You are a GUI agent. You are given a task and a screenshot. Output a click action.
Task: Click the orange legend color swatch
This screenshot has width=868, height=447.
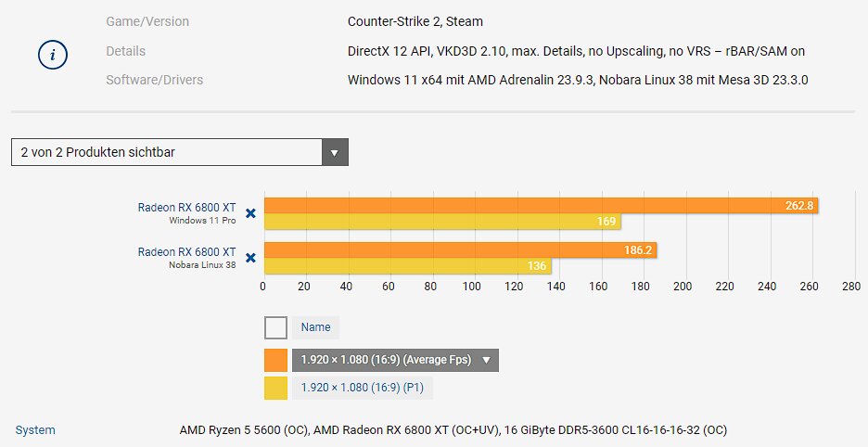(x=275, y=360)
